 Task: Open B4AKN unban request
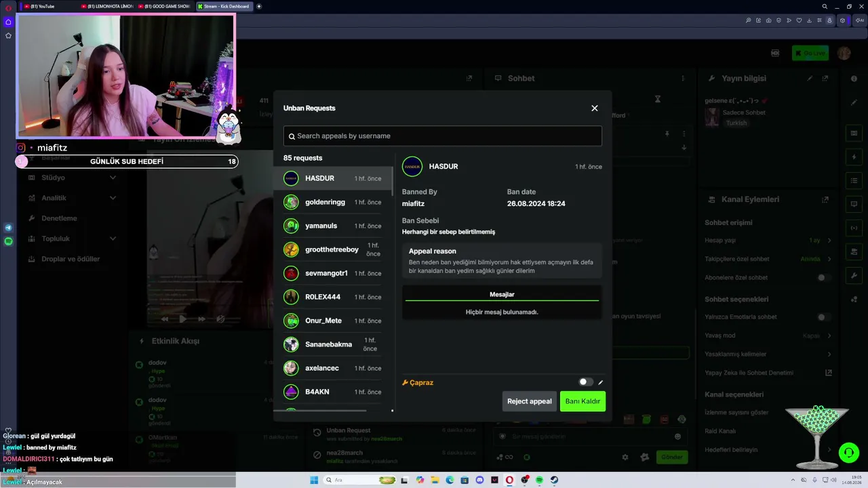coord(333,392)
